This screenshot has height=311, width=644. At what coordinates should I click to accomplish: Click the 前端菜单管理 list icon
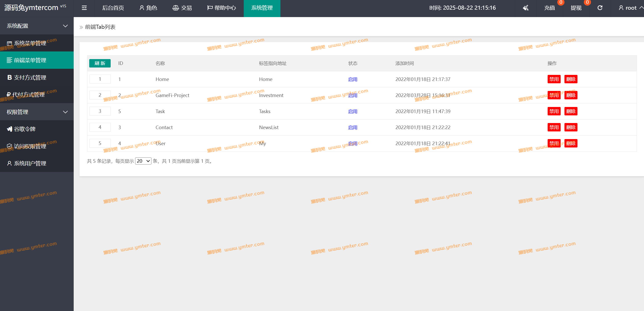[x=9, y=60]
